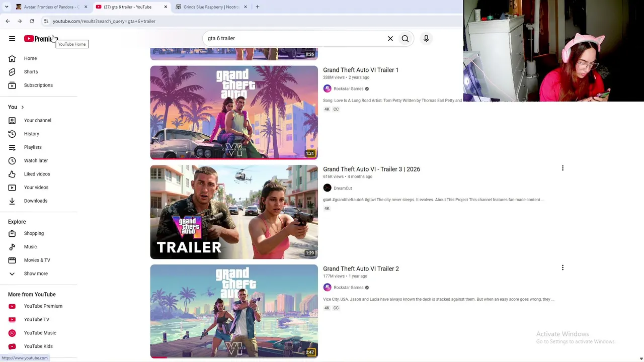
Task: Open a new browser tab
Action: coord(258,7)
